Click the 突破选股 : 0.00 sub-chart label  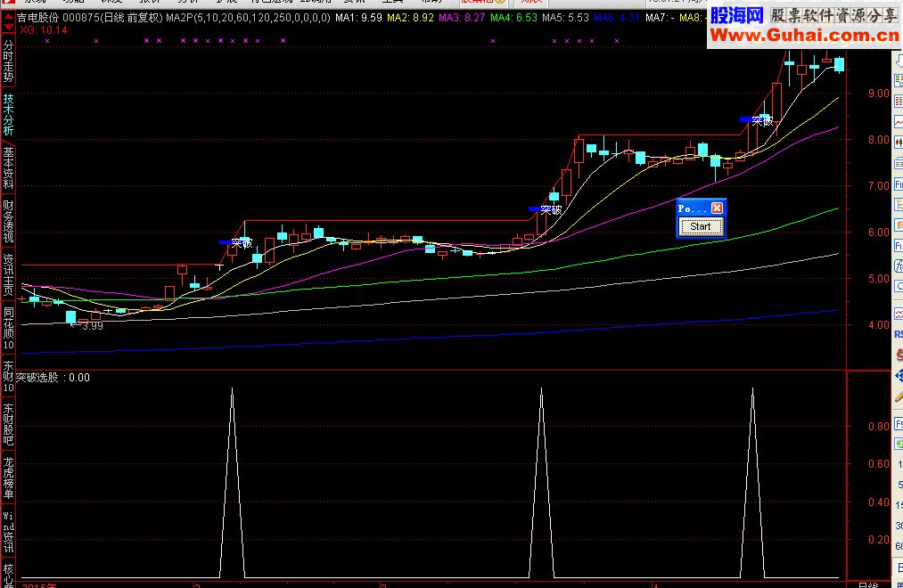(53, 378)
